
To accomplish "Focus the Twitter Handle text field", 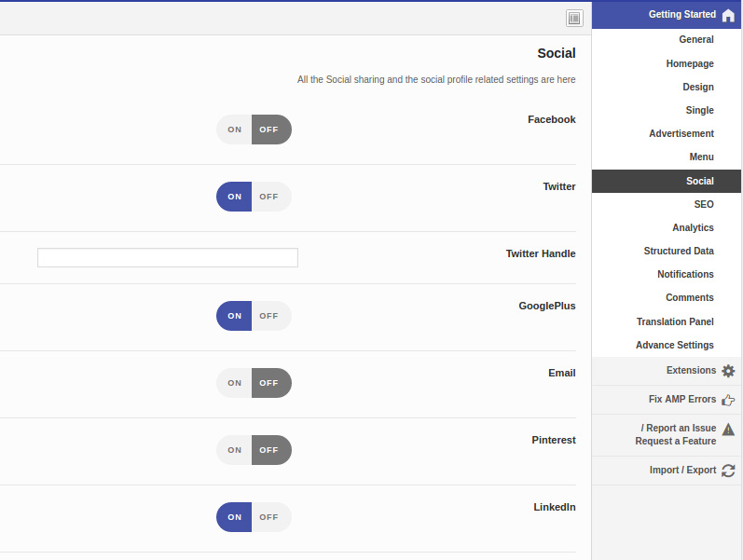I will (168, 258).
